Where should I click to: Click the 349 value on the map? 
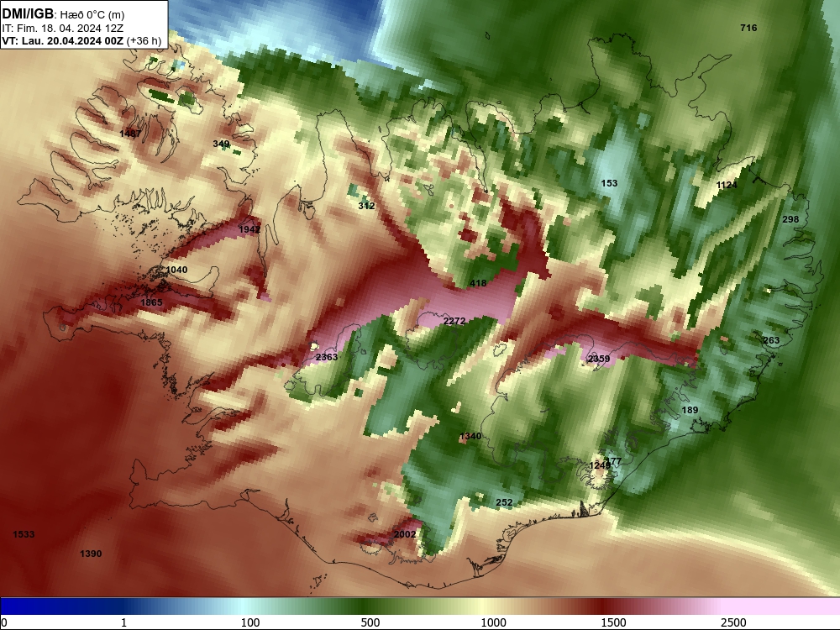(221, 144)
